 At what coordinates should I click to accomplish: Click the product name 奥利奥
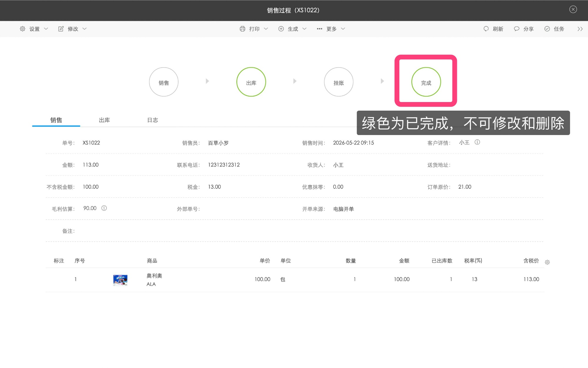[154, 276]
